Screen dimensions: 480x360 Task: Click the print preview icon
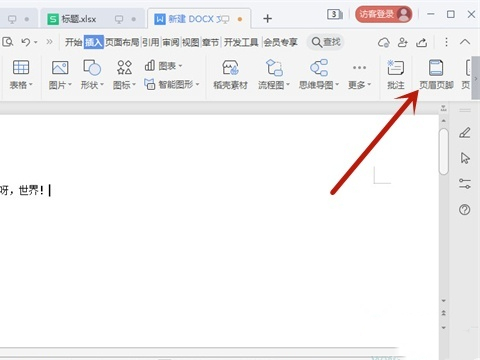pyautogui.click(x=8, y=42)
